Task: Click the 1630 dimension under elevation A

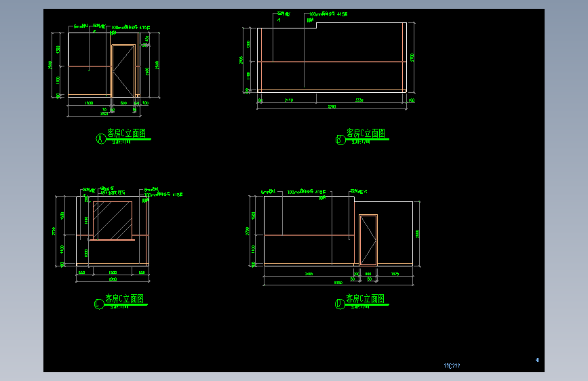Action: (x=89, y=103)
